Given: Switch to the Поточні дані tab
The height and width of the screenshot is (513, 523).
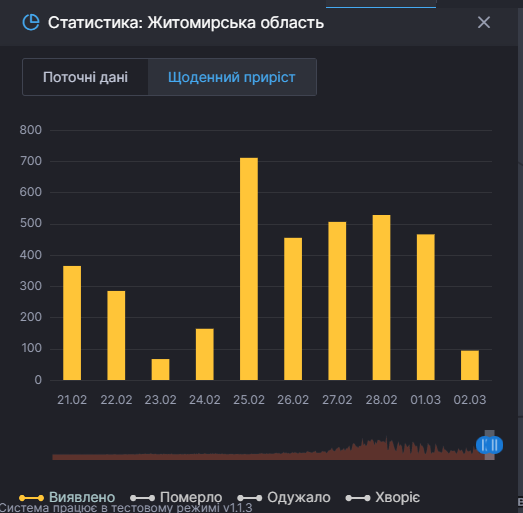Looking at the screenshot, I should click(85, 77).
